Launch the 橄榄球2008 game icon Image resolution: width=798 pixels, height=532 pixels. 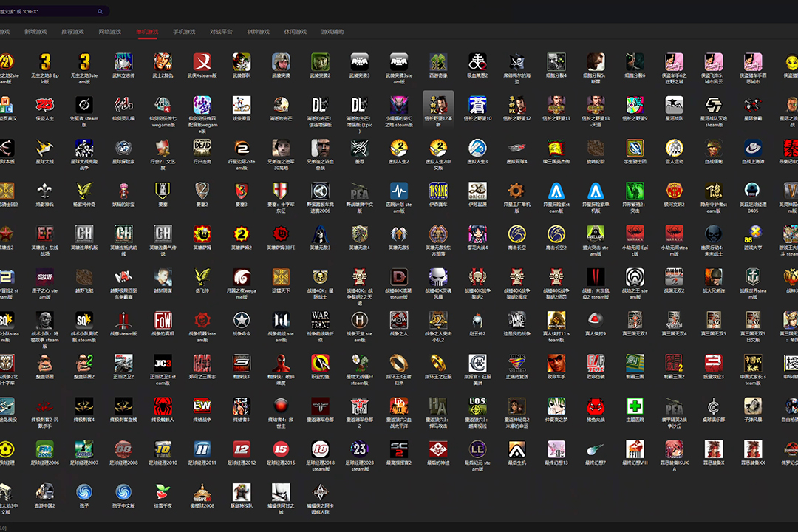coord(202,492)
